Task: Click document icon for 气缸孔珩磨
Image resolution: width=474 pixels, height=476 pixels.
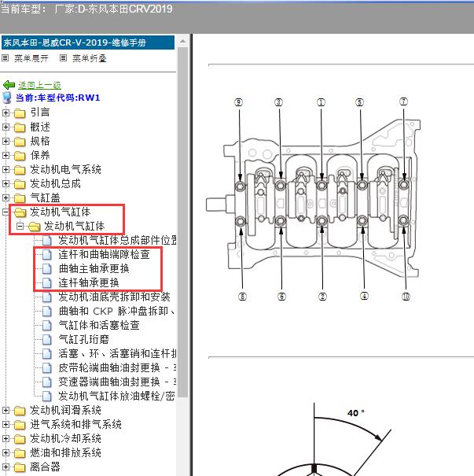Action: point(46,339)
